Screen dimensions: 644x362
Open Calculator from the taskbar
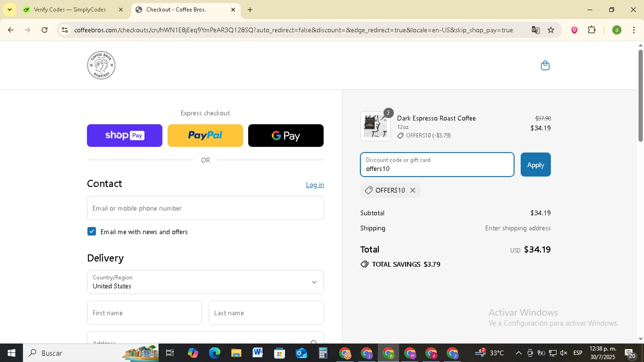(323, 353)
